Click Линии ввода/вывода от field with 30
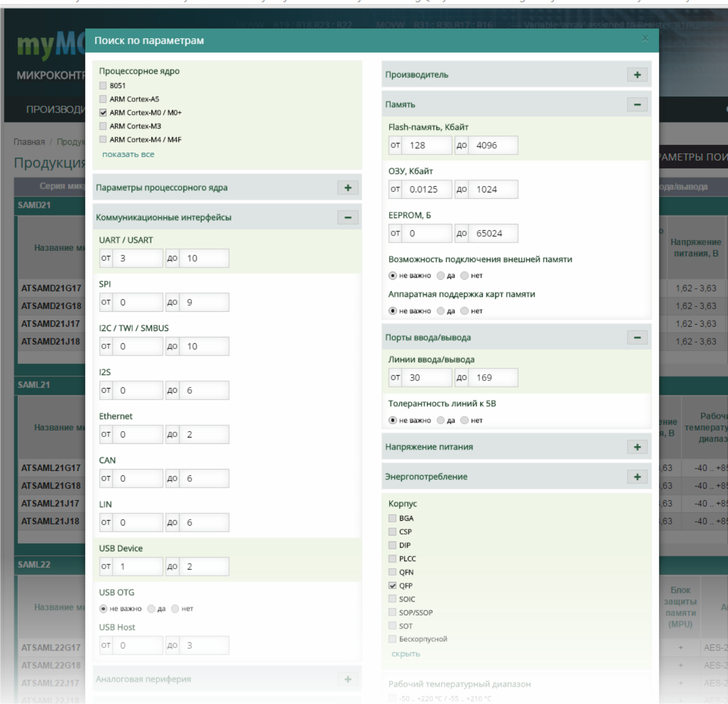728x704 pixels. (427, 378)
